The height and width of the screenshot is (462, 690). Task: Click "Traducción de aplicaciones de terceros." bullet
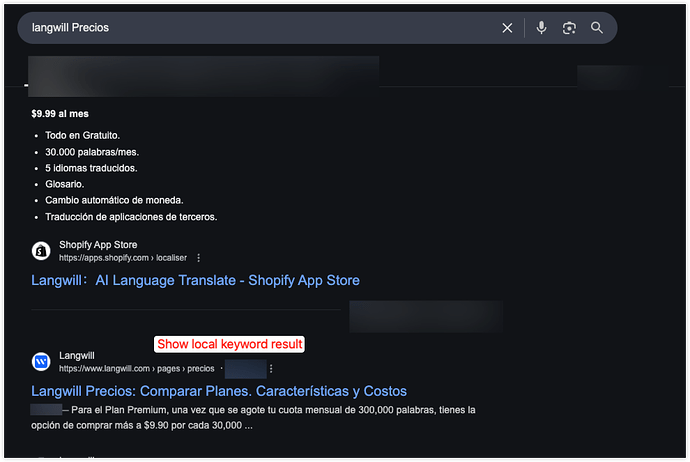pos(131,217)
